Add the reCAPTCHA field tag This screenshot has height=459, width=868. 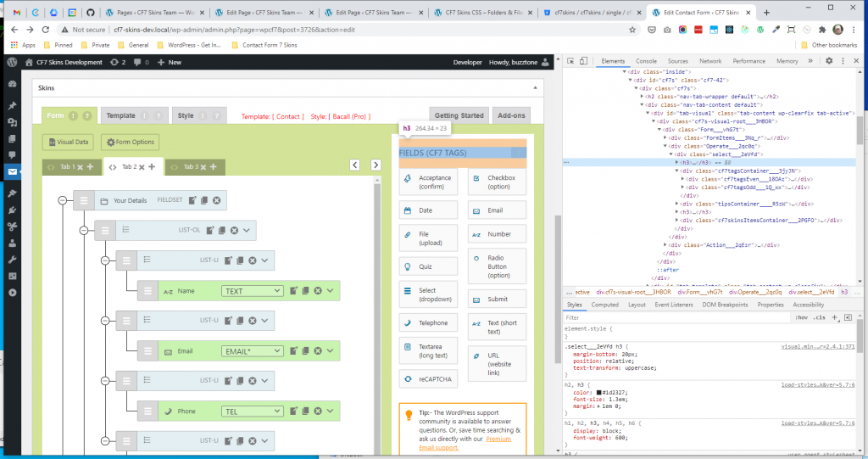(429, 378)
